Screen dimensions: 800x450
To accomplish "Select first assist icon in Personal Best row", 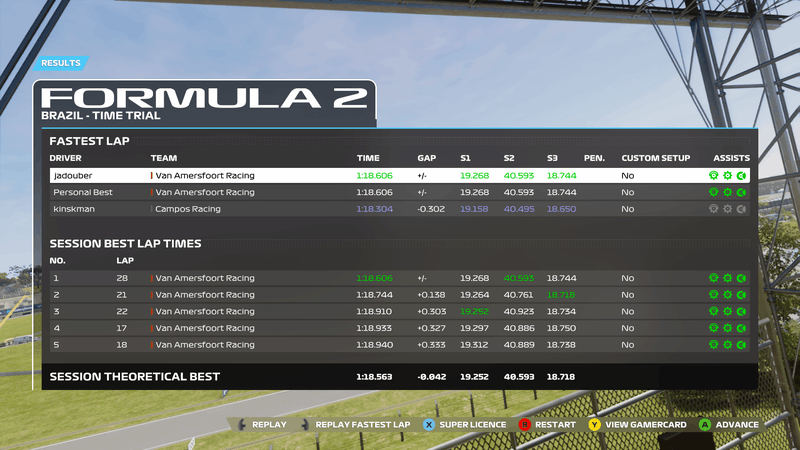I will point(713,192).
